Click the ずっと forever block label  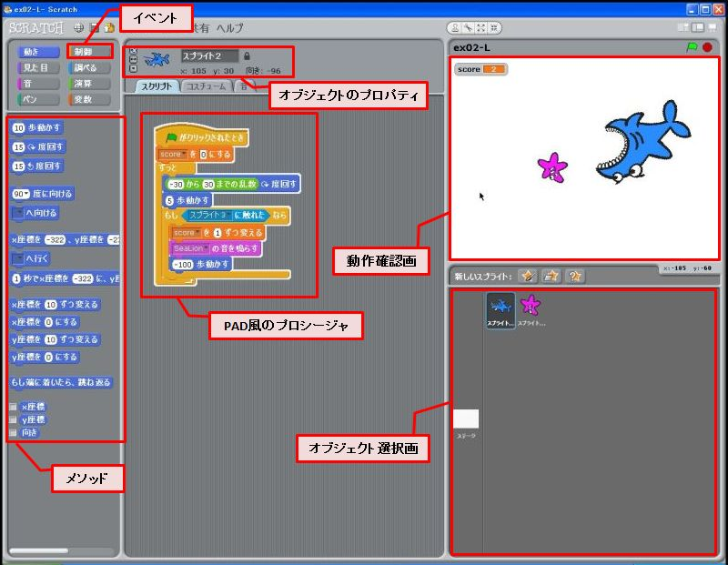pyautogui.click(x=167, y=167)
